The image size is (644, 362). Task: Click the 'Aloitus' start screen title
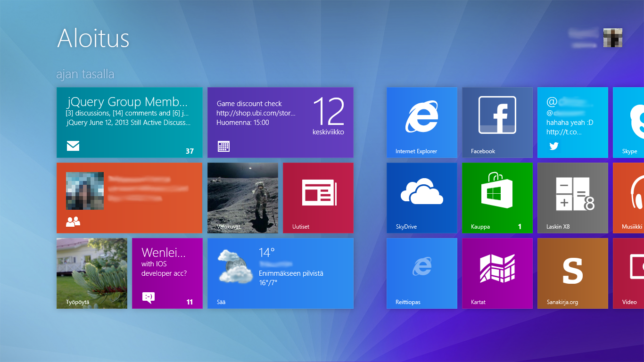tap(93, 38)
